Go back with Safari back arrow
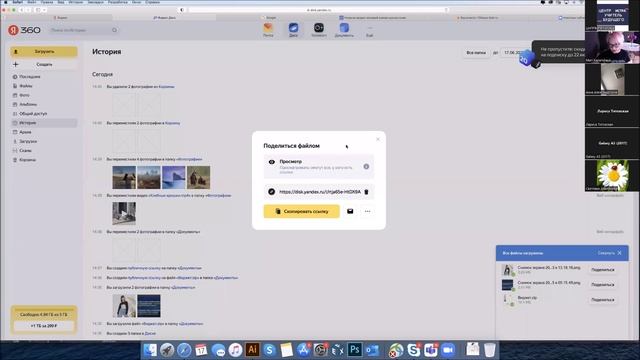This screenshot has width=640, height=360. [x=21, y=10]
